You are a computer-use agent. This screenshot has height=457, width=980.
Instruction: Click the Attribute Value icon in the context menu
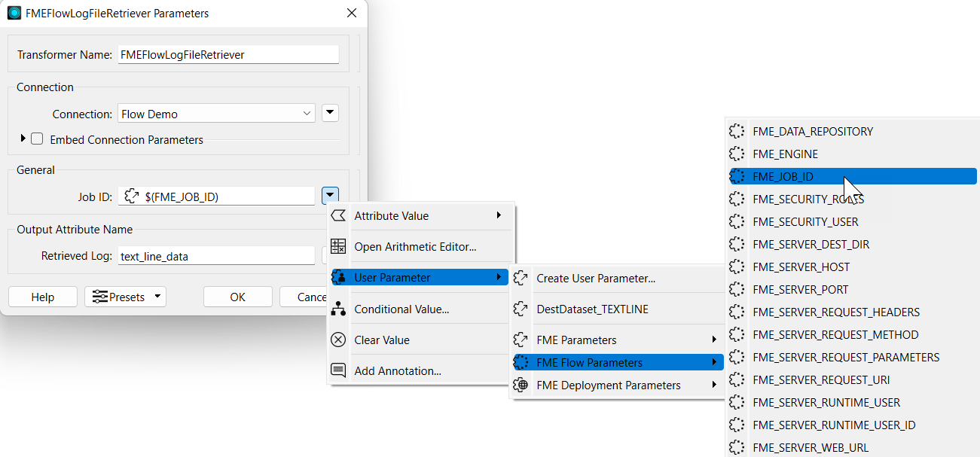click(338, 215)
